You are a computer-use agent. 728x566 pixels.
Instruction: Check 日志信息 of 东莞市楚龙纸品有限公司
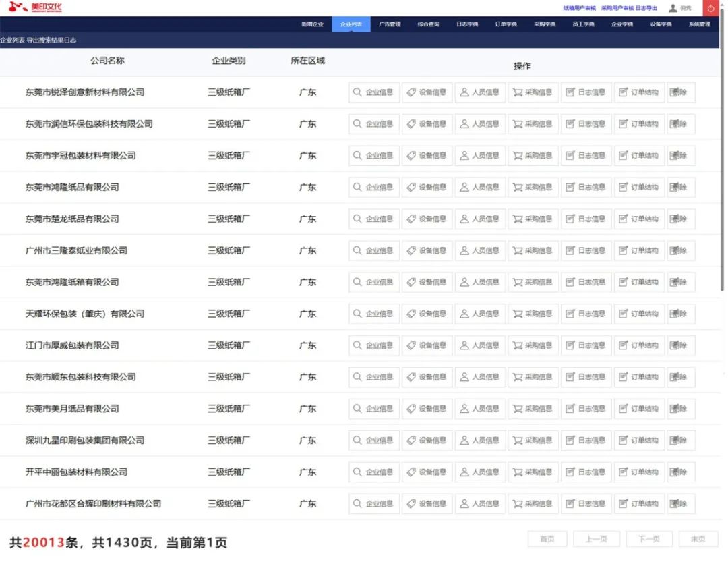tap(586, 219)
